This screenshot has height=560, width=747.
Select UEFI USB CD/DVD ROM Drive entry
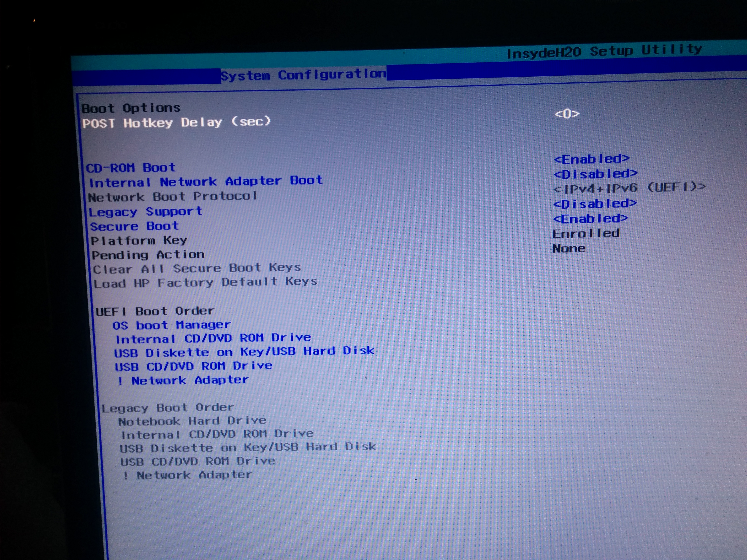[194, 366]
